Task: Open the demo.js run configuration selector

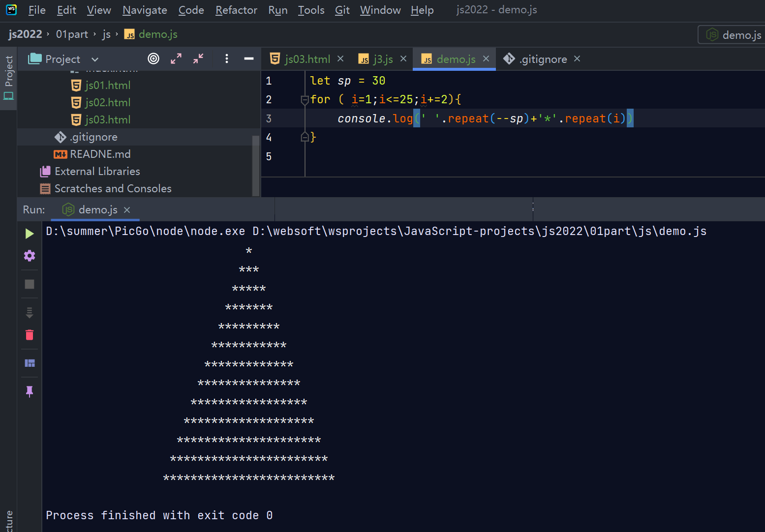Action: click(x=733, y=35)
